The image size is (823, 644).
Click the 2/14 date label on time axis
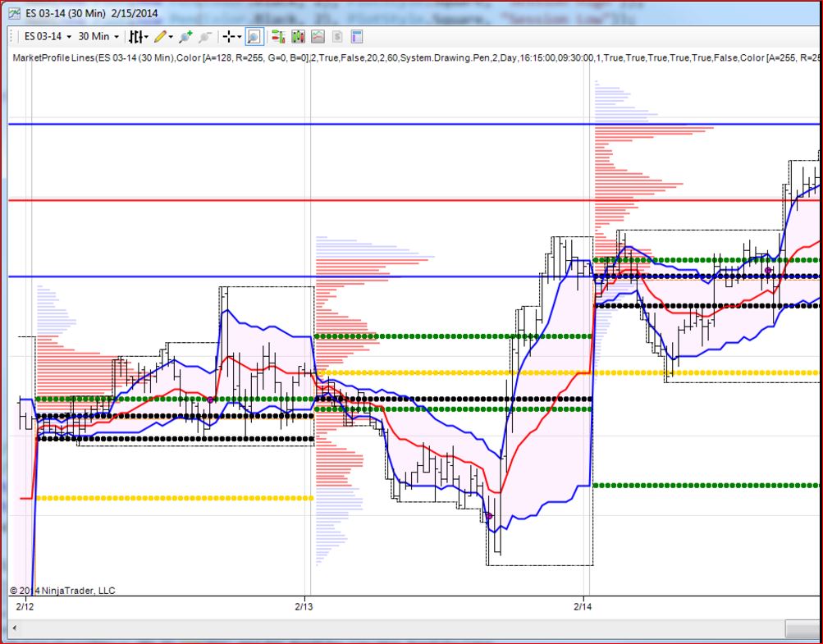[x=582, y=607]
